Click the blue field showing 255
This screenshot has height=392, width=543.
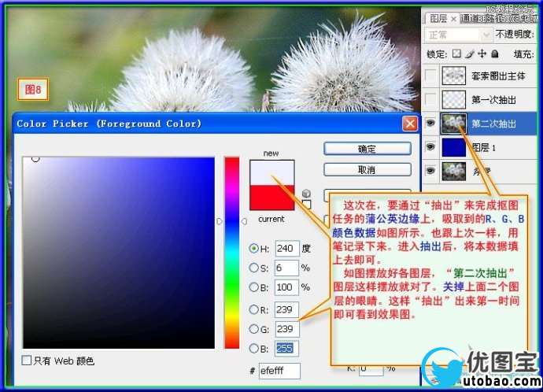(287, 348)
